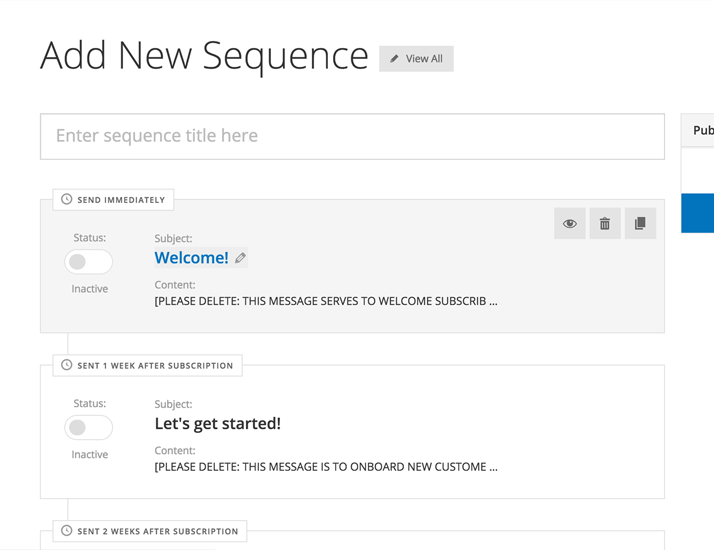
Task: Click Inactive label under Let's get started! toggle
Action: point(90,454)
